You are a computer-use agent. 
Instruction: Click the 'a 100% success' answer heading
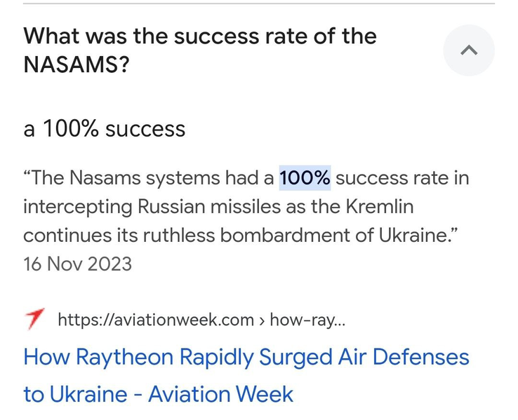pos(104,128)
